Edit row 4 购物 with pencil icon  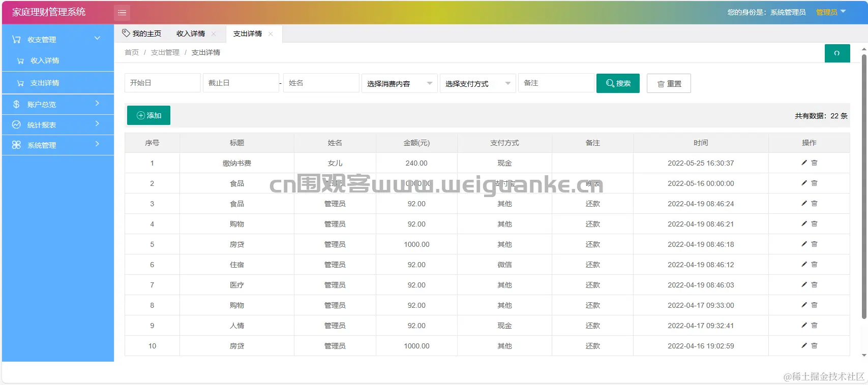click(x=804, y=223)
